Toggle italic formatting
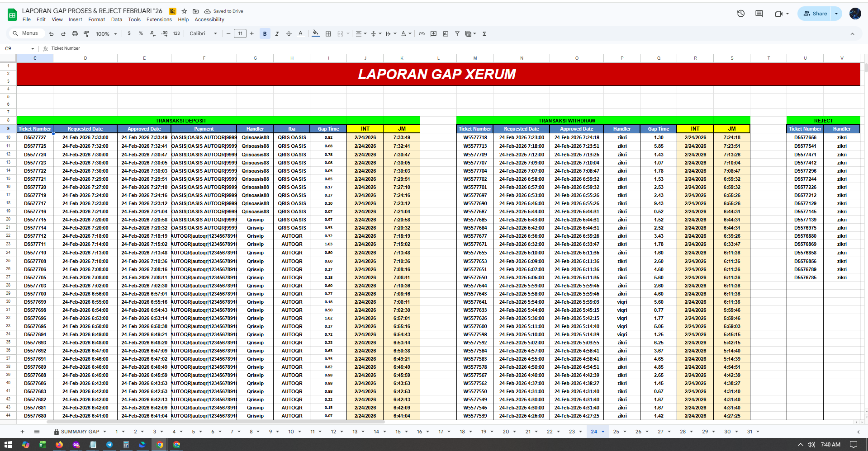868x451 pixels. [x=277, y=34]
